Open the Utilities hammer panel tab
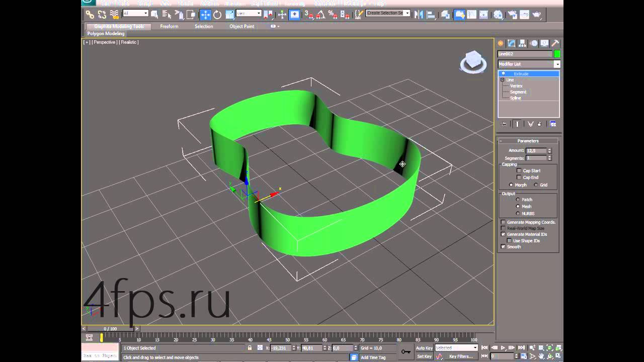 (x=555, y=43)
